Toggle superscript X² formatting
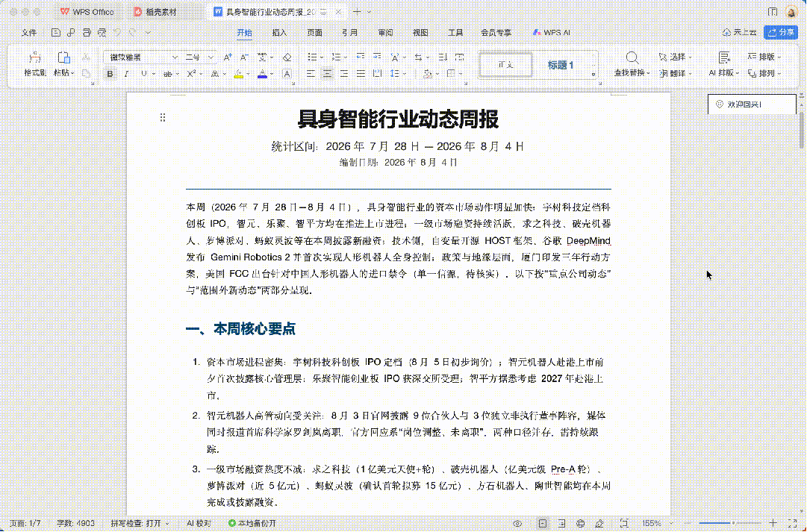807x532 pixels. pos(191,74)
